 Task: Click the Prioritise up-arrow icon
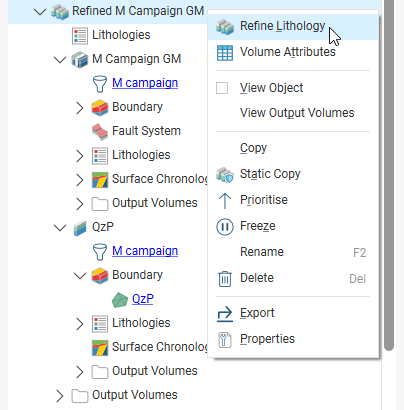(x=225, y=200)
